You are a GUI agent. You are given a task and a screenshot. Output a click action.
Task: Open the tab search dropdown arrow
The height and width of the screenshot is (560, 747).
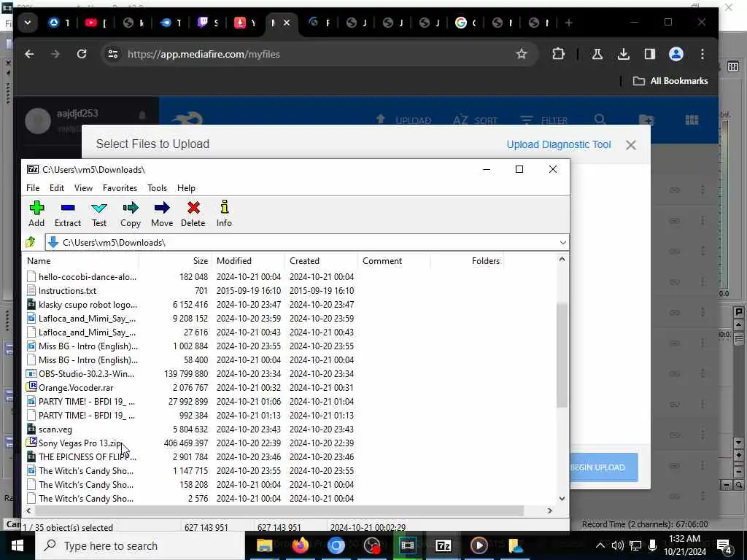click(x=28, y=23)
